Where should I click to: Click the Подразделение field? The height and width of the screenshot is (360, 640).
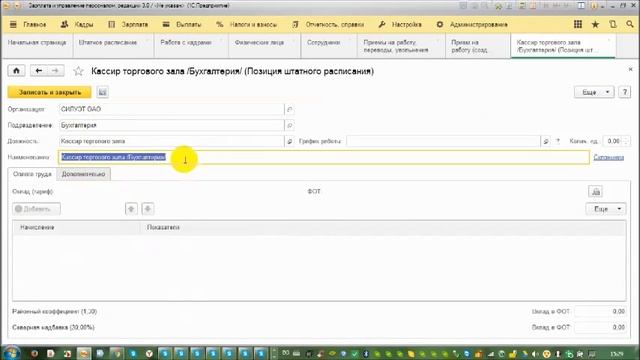coord(171,125)
